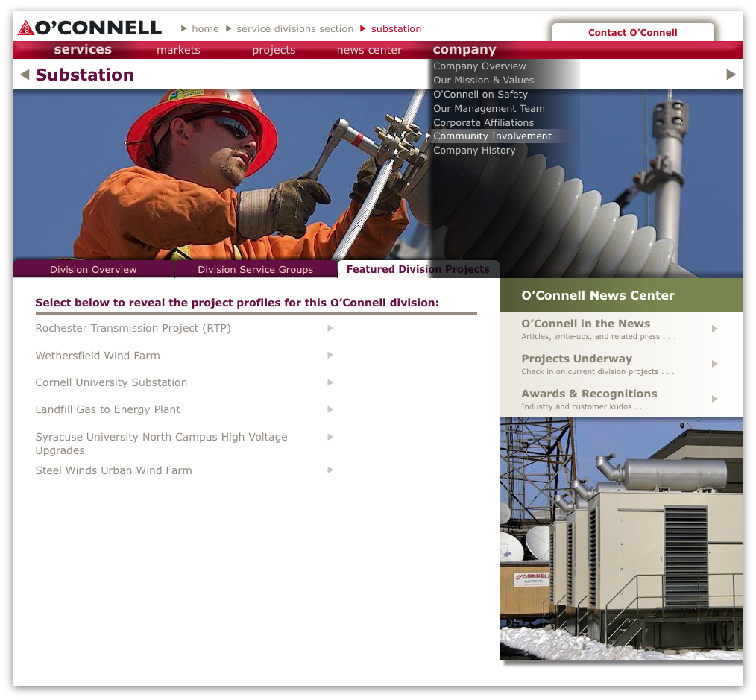Go to service divisions section breadcrumb
756x700 pixels.
295,29
